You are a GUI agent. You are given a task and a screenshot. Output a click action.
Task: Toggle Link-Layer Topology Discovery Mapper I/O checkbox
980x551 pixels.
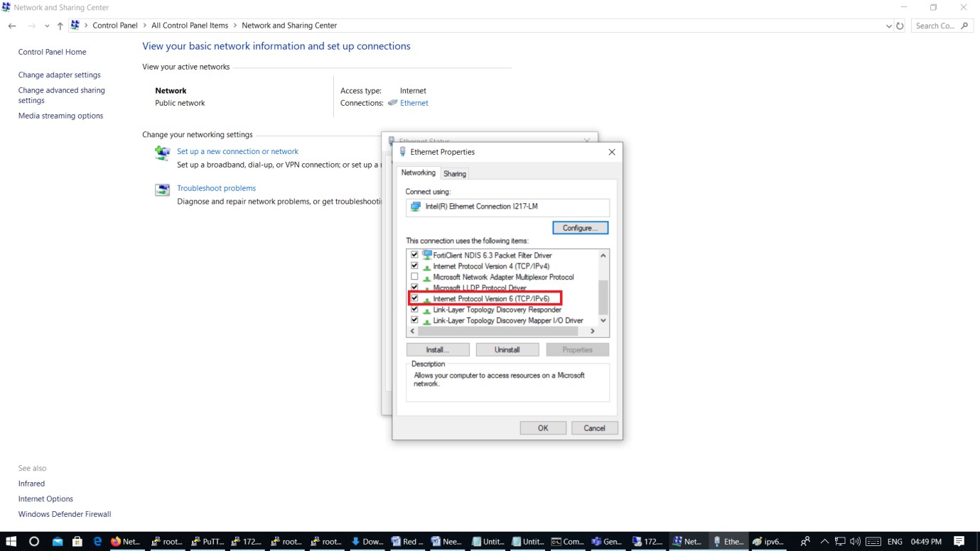(414, 320)
